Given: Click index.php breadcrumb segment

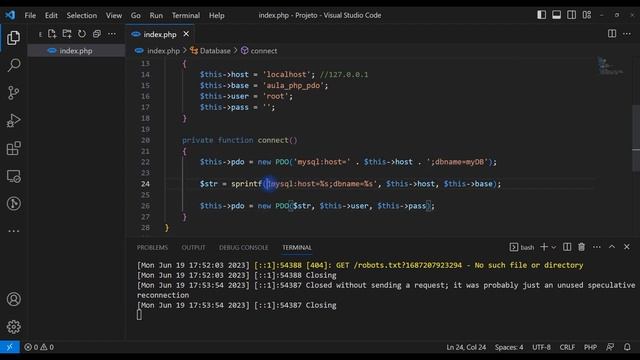Looking at the screenshot, I should click(x=163, y=51).
